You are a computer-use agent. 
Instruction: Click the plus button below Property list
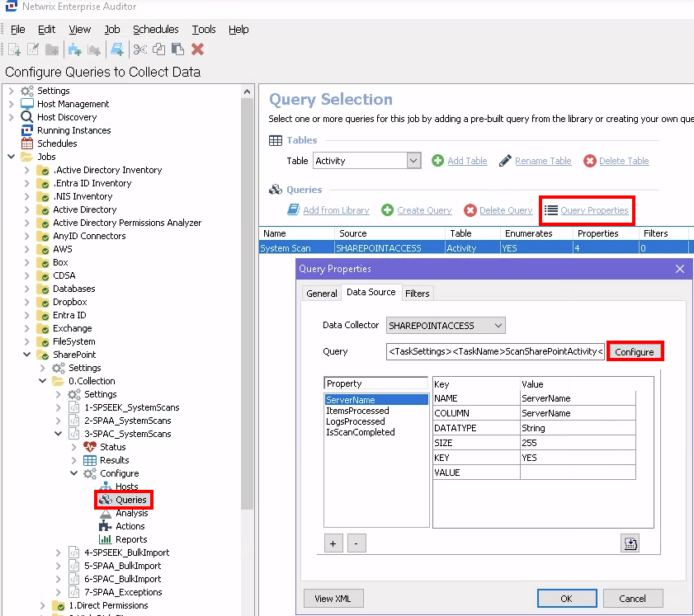pos(333,543)
